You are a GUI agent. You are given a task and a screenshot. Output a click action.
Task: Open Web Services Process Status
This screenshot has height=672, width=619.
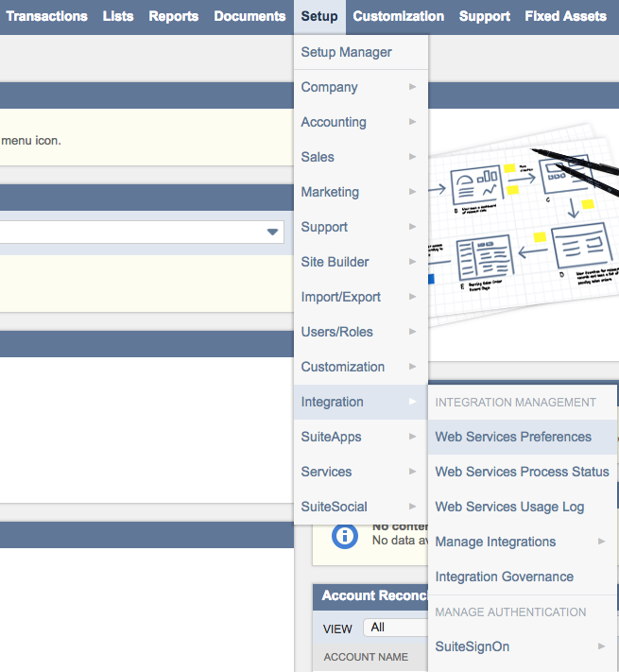click(x=523, y=472)
